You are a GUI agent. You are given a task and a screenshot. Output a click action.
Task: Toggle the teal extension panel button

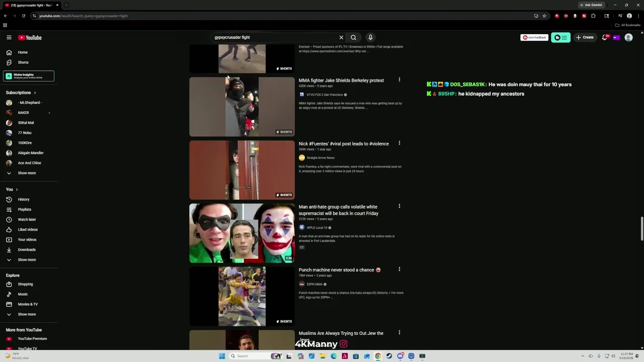tap(560, 37)
